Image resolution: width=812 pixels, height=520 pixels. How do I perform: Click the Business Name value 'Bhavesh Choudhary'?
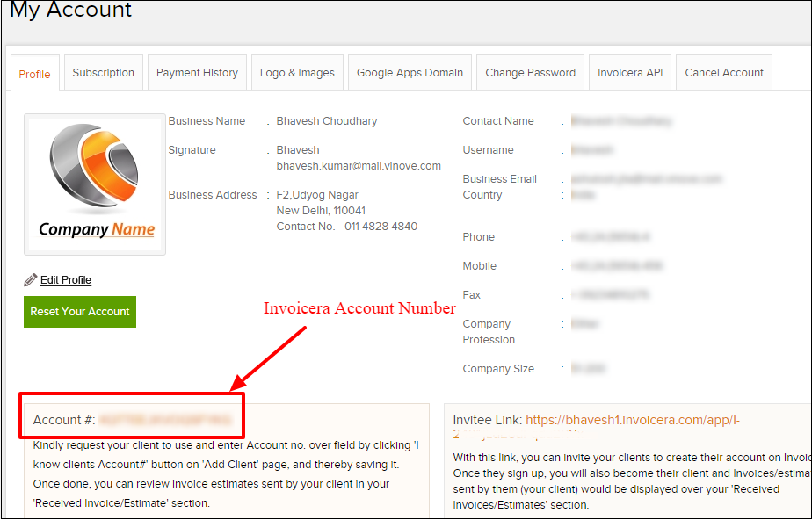click(x=327, y=121)
